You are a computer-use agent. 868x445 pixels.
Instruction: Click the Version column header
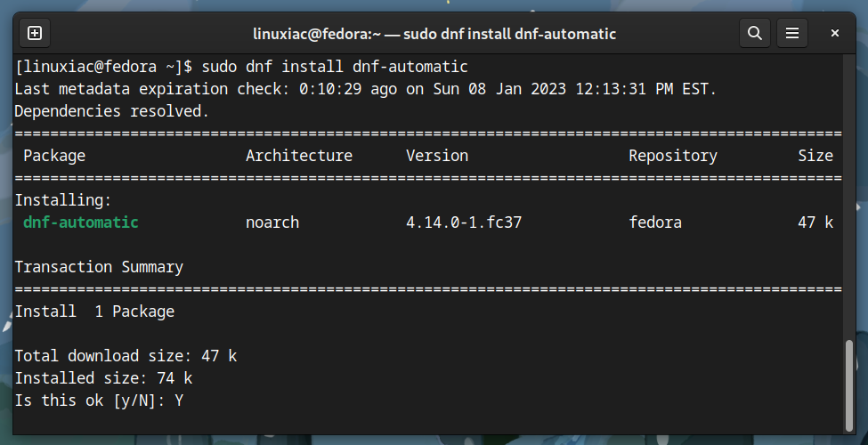pyautogui.click(x=437, y=156)
